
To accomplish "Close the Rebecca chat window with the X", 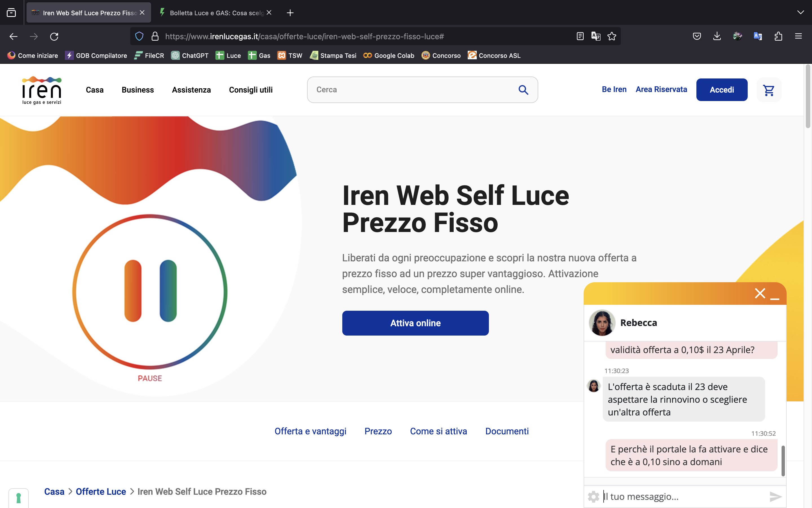I will point(760,293).
